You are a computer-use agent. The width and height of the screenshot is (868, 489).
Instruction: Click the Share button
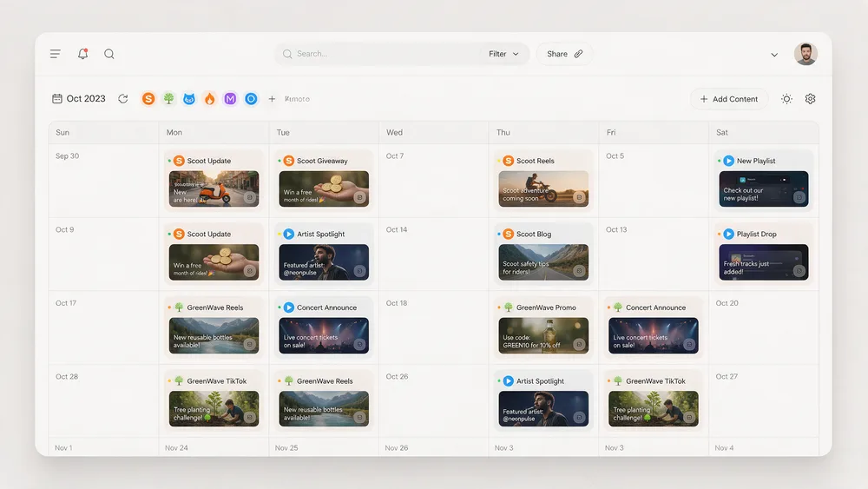click(564, 54)
